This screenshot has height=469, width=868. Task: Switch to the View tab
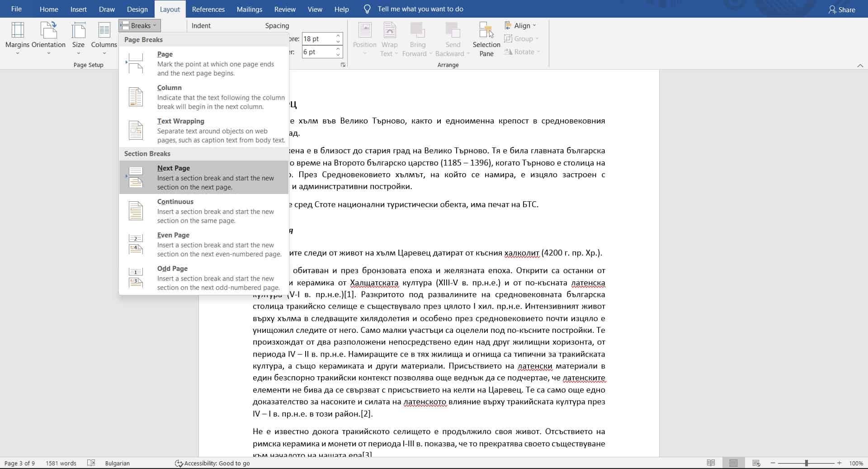pyautogui.click(x=315, y=9)
